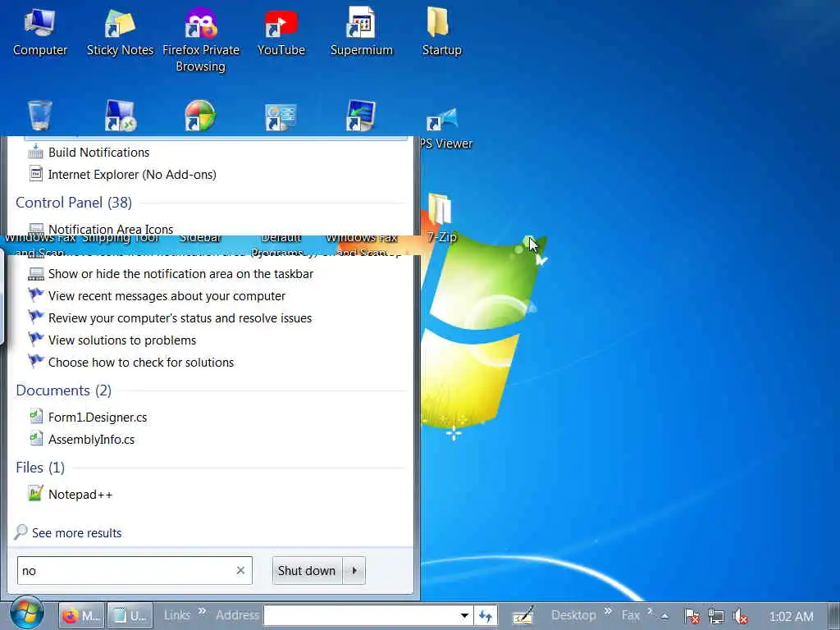
Task: Open the 1:02 AM clock
Action: (x=791, y=616)
